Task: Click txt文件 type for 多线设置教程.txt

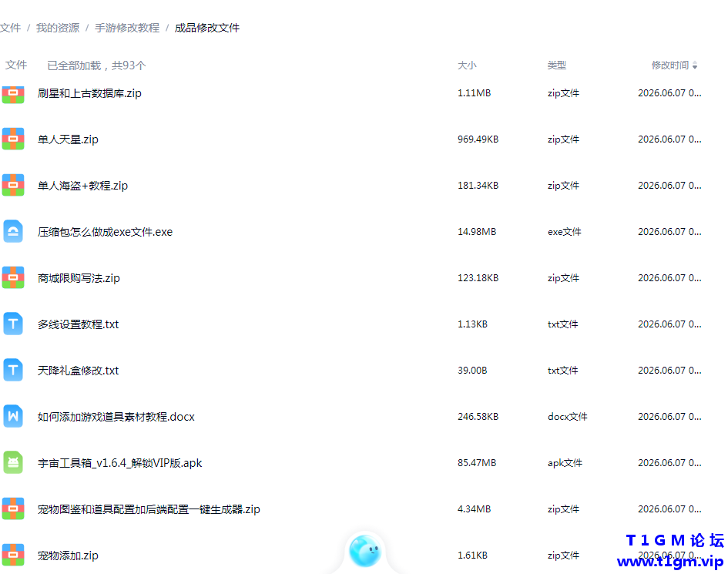Action: [x=562, y=324]
